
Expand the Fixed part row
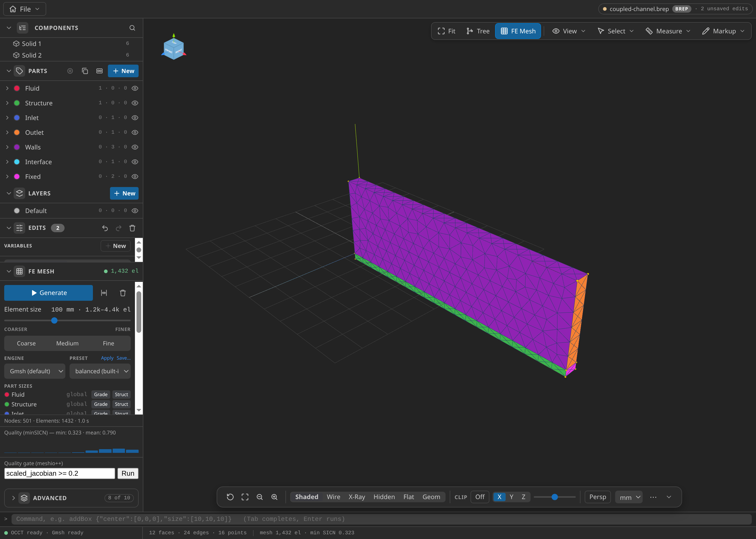pos(7,177)
